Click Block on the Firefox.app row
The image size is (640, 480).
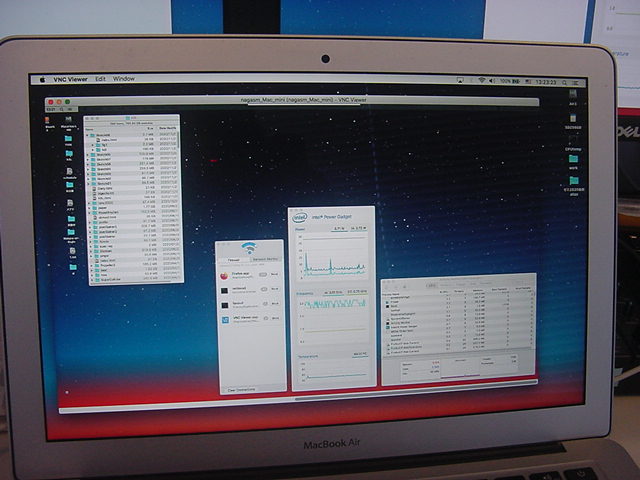(x=275, y=274)
